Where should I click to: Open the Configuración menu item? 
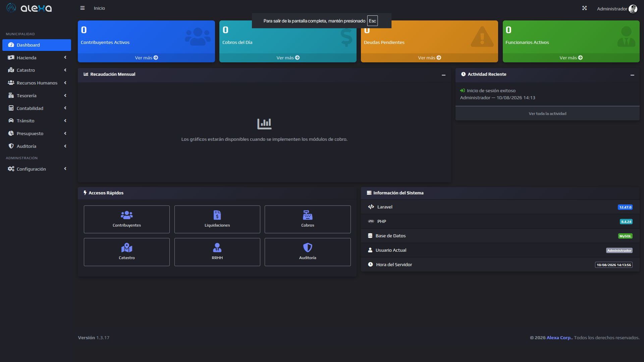[x=37, y=169]
